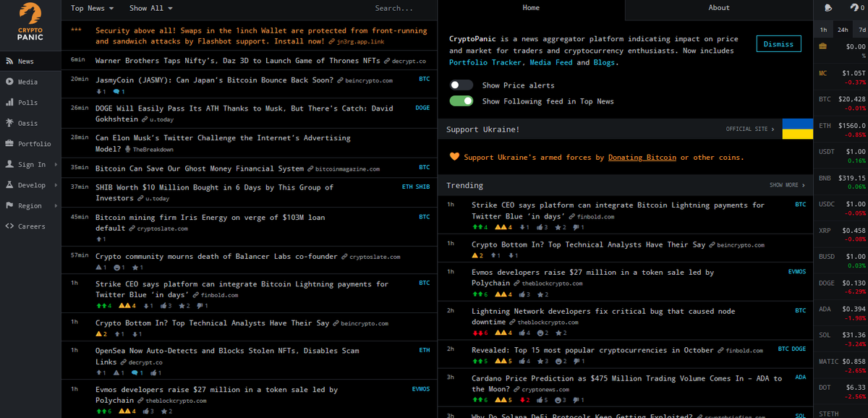Screen dimensions: 868x418
Task: Switch to the About tab
Action: 719,8
